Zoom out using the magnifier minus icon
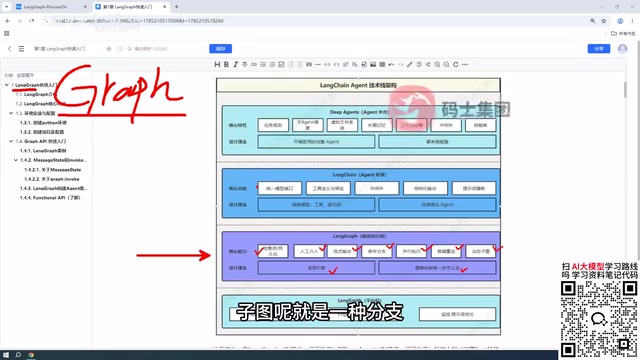This screenshot has width=640, height=360. [x=447, y=64]
